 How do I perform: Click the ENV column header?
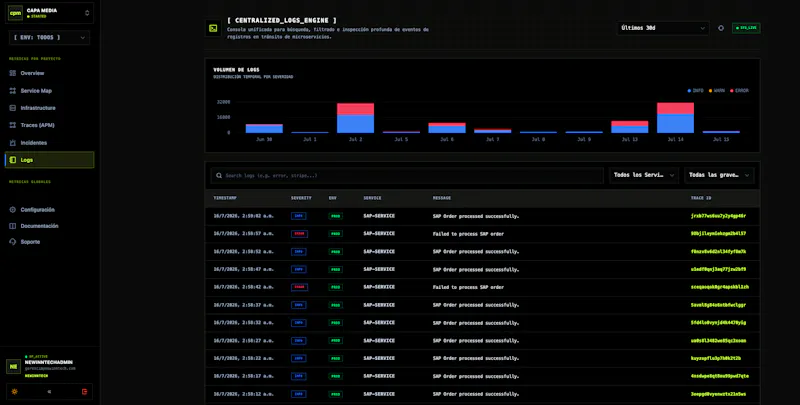click(x=333, y=198)
